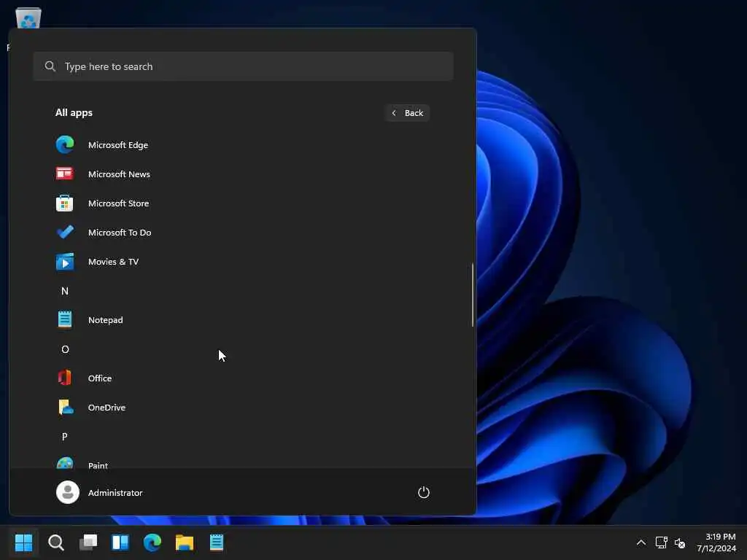Select the Microsoft News label

click(119, 174)
